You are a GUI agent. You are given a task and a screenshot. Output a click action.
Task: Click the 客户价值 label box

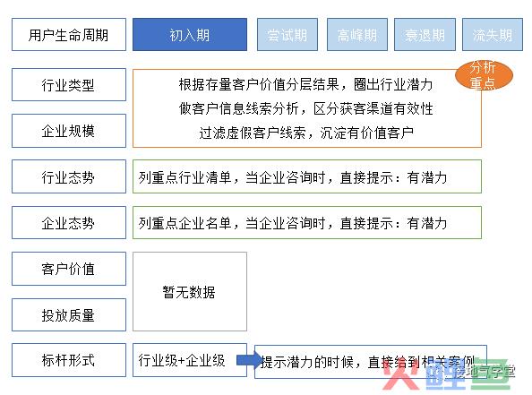[x=69, y=269]
